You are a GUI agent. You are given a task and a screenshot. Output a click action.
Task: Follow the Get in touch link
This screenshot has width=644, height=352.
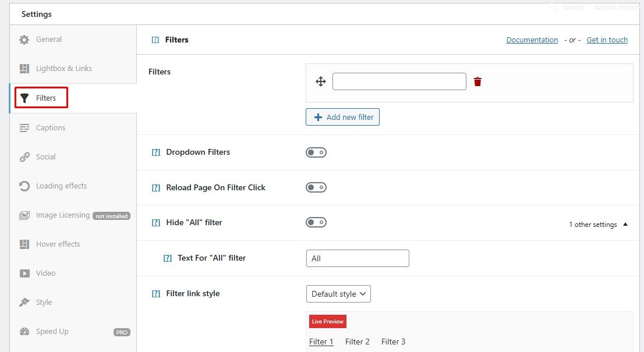pos(607,40)
